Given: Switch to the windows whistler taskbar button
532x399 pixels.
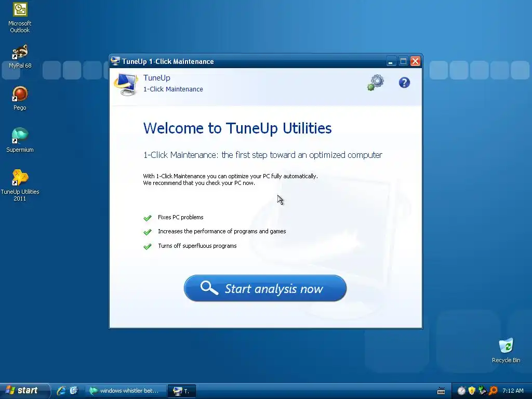Looking at the screenshot, I should pyautogui.click(x=125, y=391).
